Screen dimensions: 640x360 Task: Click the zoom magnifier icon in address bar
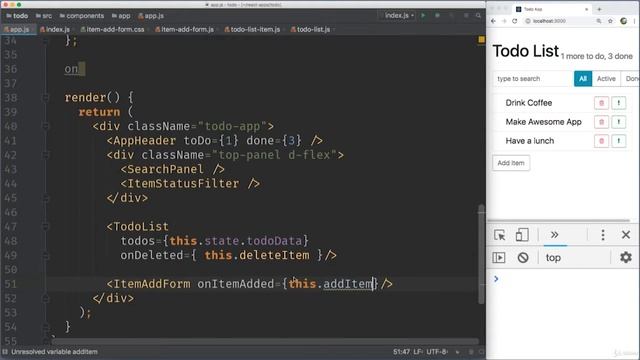599,21
